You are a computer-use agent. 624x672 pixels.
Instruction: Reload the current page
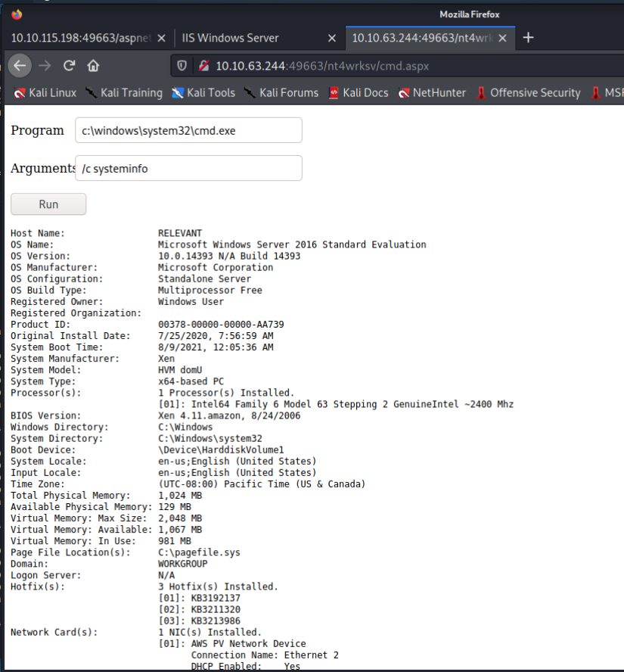(69, 65)
